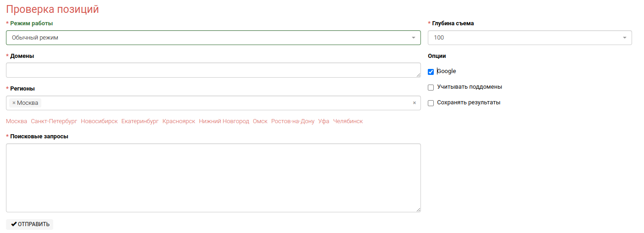Uncheck the Google checkbox
This screenshot has height=233, width=644.
pos(431,72)
